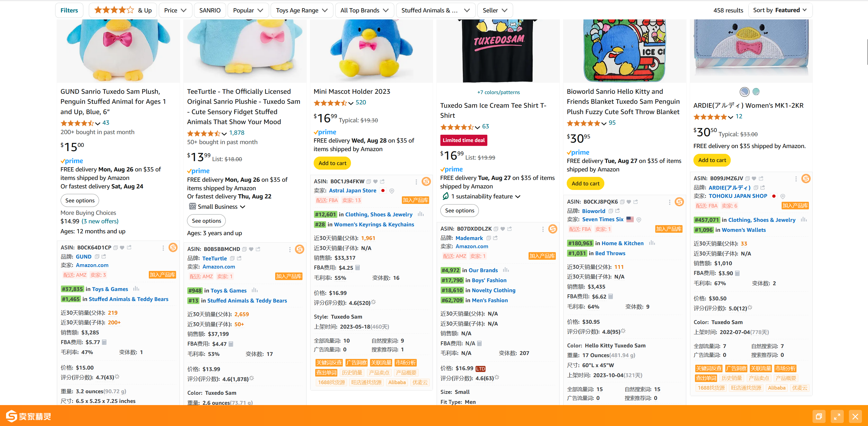The width and height of the screenshot is (868, 426).
Task: Open the share icon beside ASIN B0CKJ8PQK6
Action: 636,202
